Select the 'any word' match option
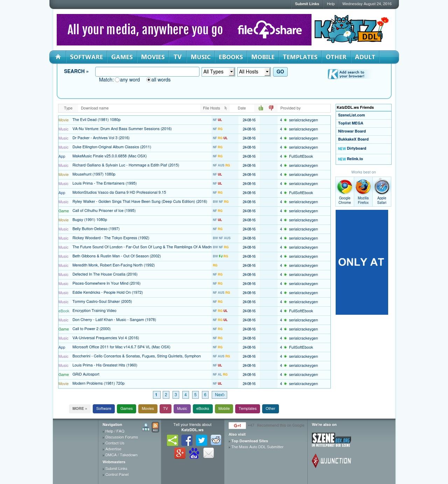The image size is (448, 484). click(117, 80)
